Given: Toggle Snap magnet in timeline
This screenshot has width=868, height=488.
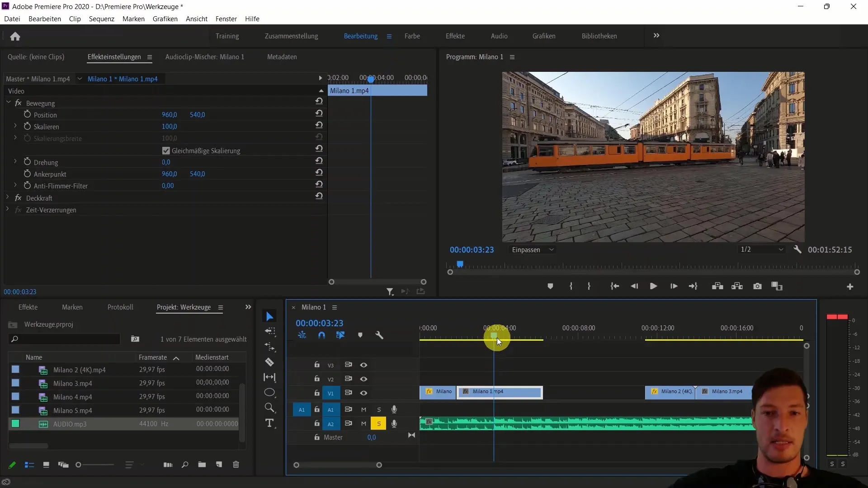Looking at the screenshot, I should click(321, 335).
